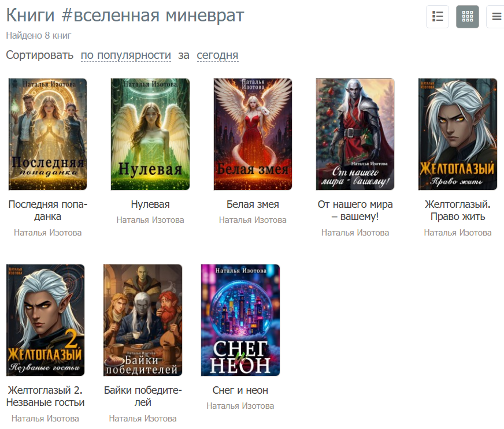Screen dimensions: 504x429
Task: Switch to list view icon
Action: pos(438,16)
